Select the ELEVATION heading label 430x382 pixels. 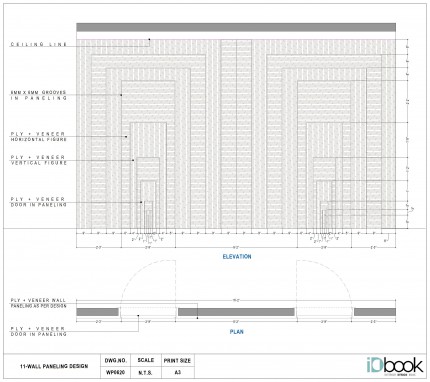point(237,257)
